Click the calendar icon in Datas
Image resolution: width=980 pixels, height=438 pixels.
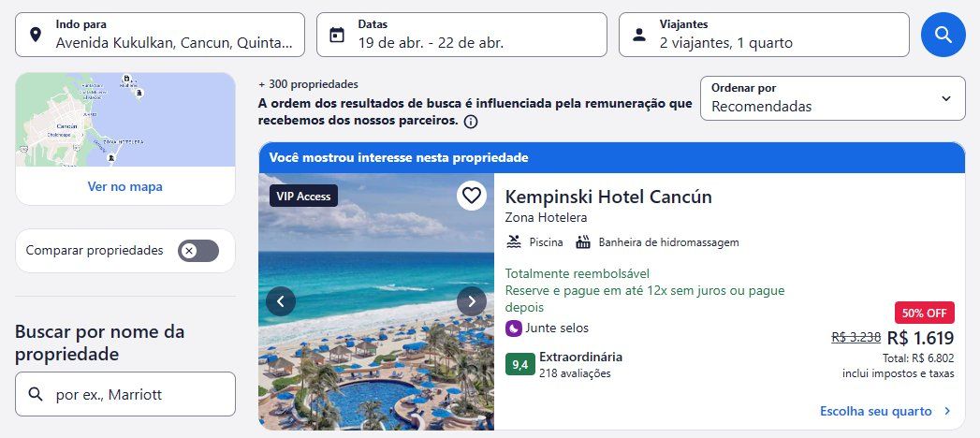(x=337, y=35)
